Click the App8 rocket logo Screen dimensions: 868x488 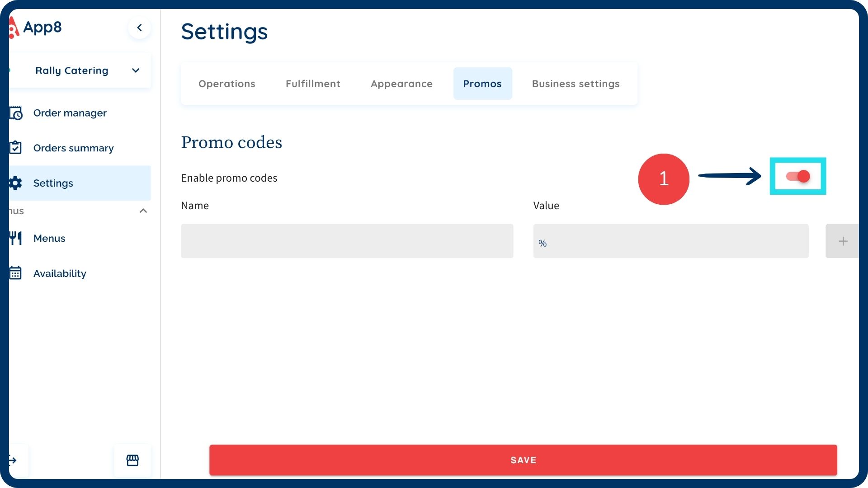tap(14, 28)
